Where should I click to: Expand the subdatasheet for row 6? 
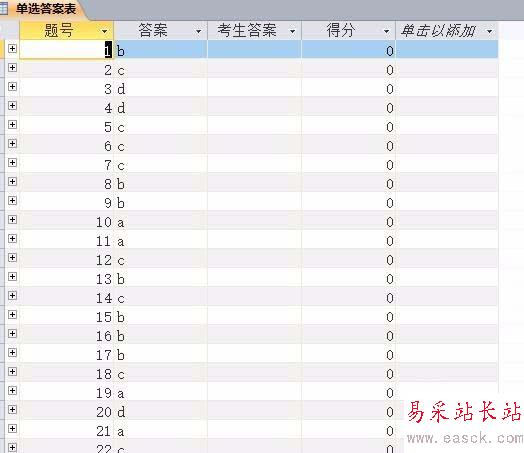(x=12, y=143)
